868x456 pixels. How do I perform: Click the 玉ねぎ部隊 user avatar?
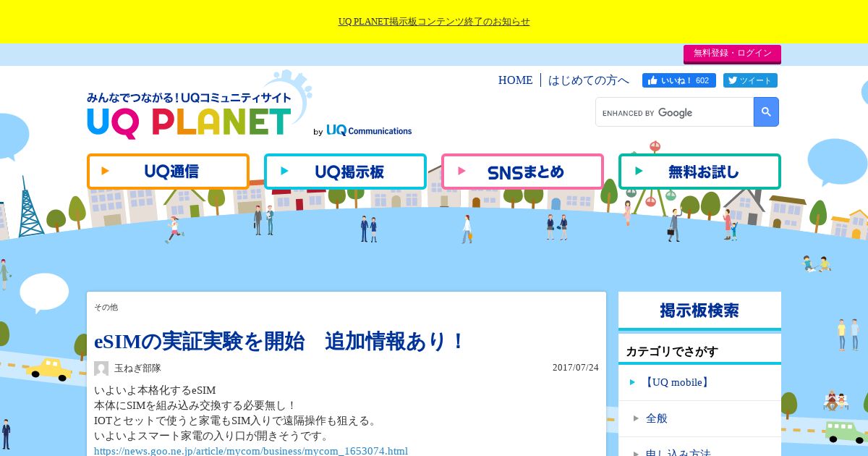tap(101, 368)
